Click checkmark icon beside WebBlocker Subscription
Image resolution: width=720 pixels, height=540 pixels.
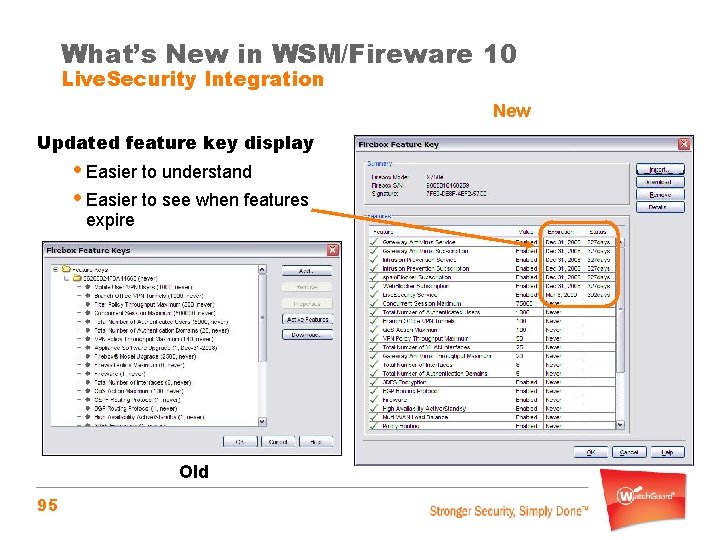click(374, 286)
